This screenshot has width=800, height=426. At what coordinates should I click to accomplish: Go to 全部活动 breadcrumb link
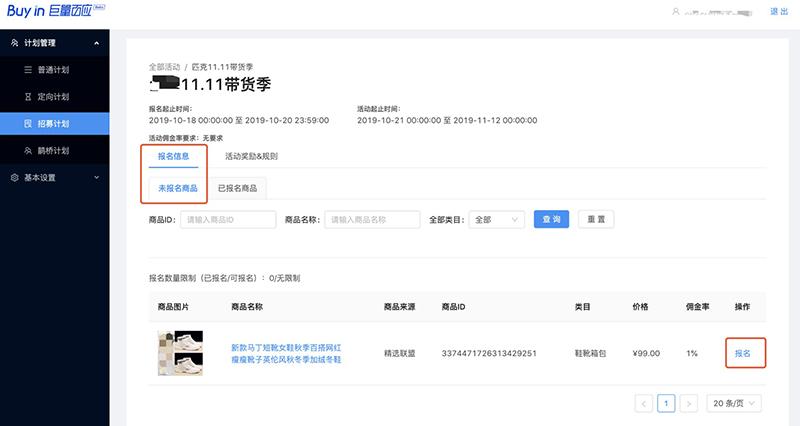click(x=164, y=65)
